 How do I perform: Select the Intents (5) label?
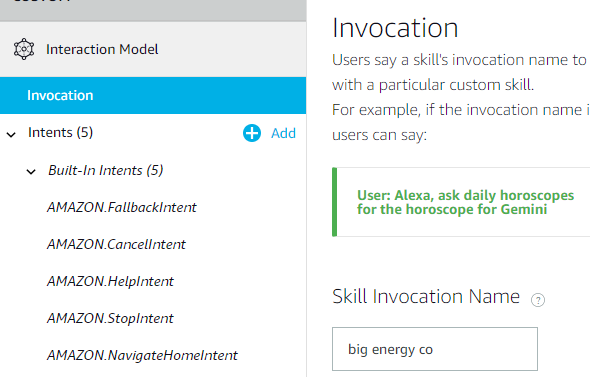pos(60,132)
